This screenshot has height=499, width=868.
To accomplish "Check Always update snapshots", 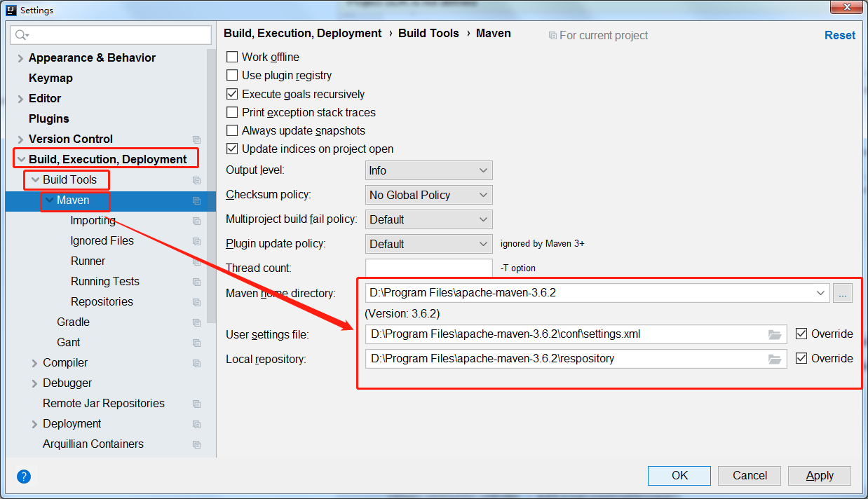I will point(232,130).
